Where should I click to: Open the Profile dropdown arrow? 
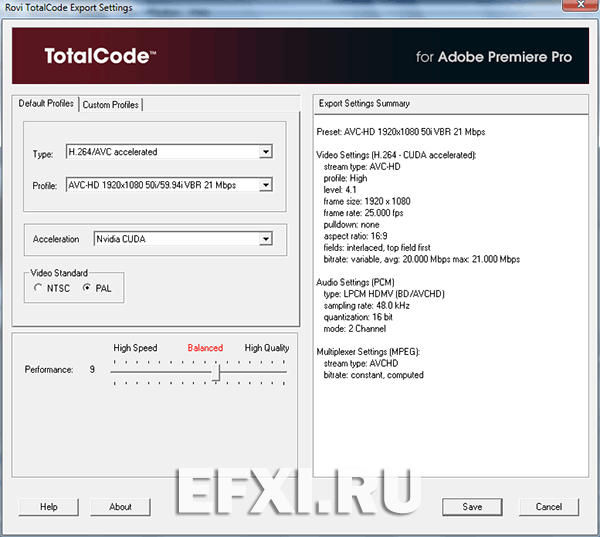click(266, 185)
